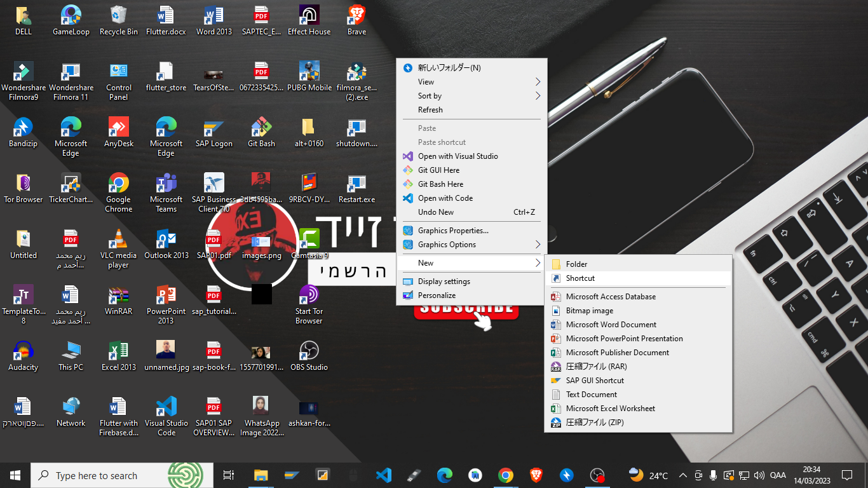Select the Start Tor Browser shortcut
The image size is (868, 488).
pos(309,304)
